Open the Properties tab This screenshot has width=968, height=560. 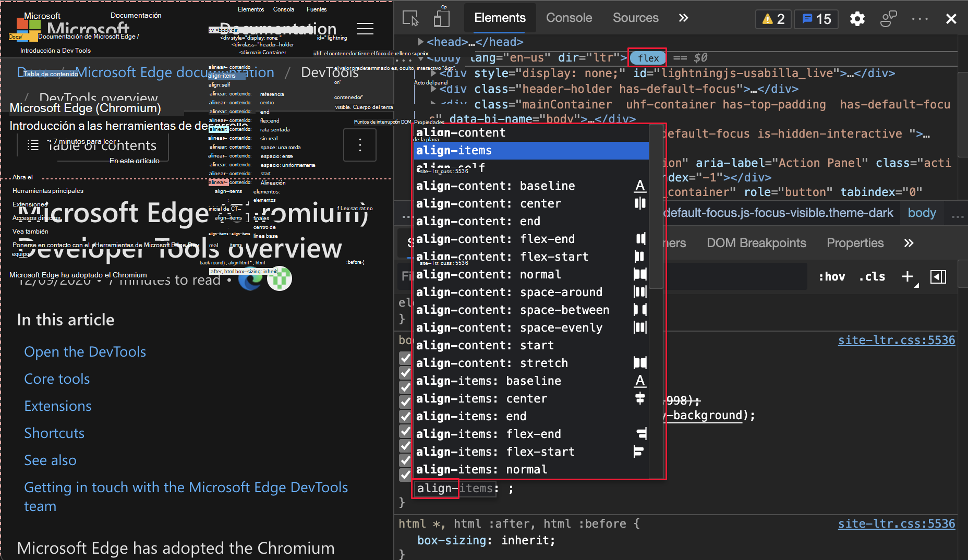855,242
